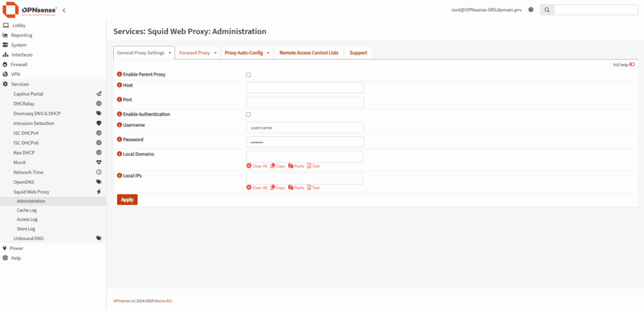This screenshot has height=309, width=644.
Task: Click the Apply button
Action: click(x=127, y=200)
